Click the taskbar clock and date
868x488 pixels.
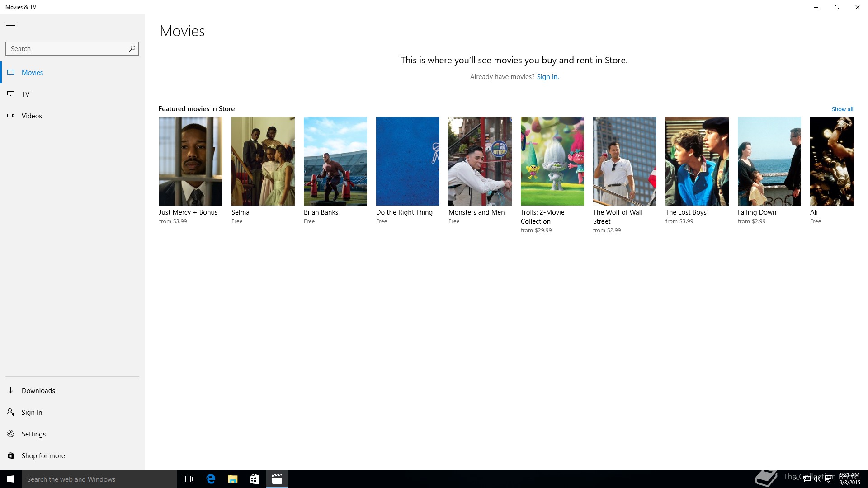click(x=849, y=479)
